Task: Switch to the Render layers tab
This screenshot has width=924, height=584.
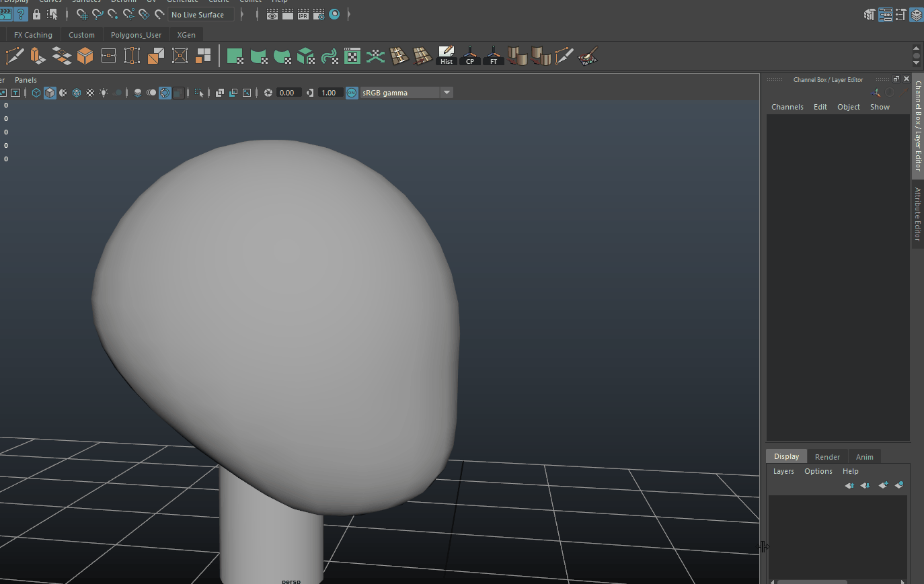Action: point(827,457)
